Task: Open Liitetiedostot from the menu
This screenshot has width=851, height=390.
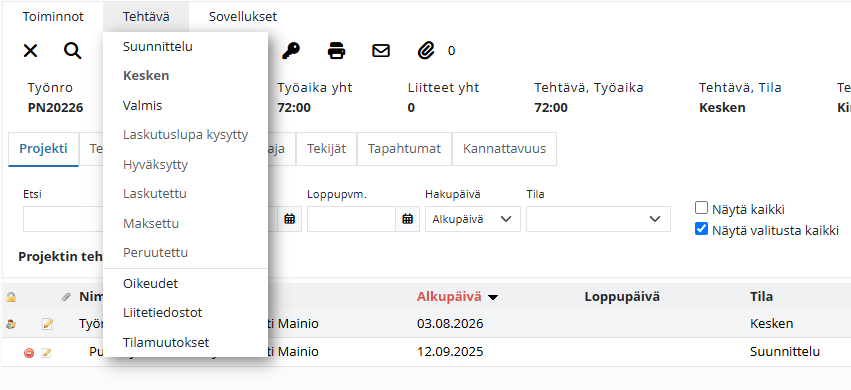Action: 186,313
